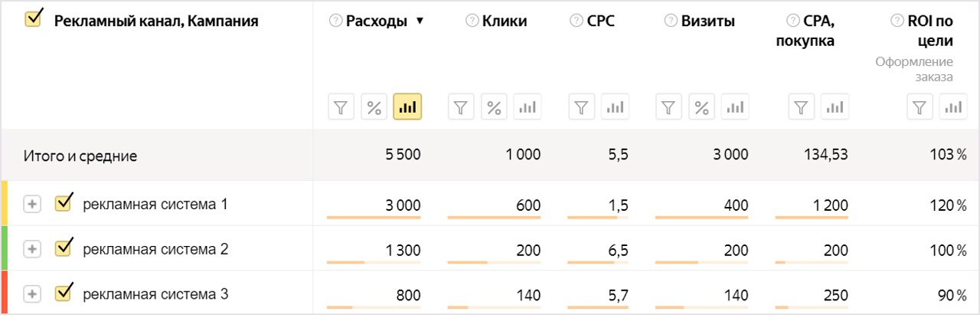The width and height of the screenshot is (980, 315).
Task: Sort by the Расходы column header
Action: [377, 21]
